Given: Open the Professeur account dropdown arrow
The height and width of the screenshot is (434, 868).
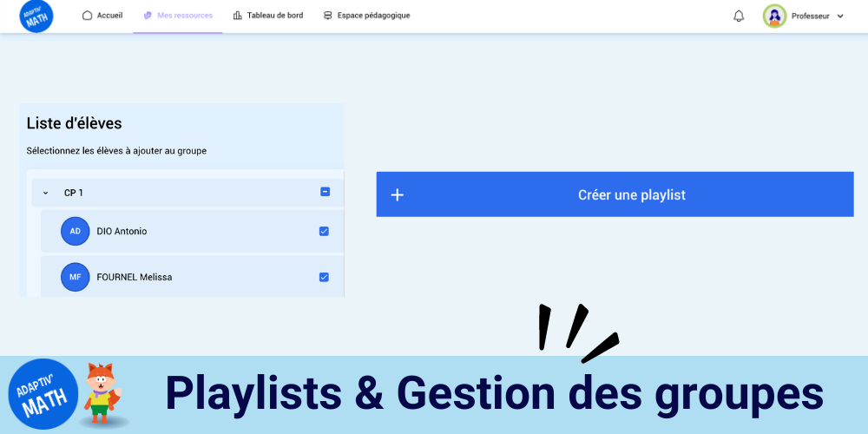Looking at the screenshot, I should pyautogui.click(x=840, y=16).
